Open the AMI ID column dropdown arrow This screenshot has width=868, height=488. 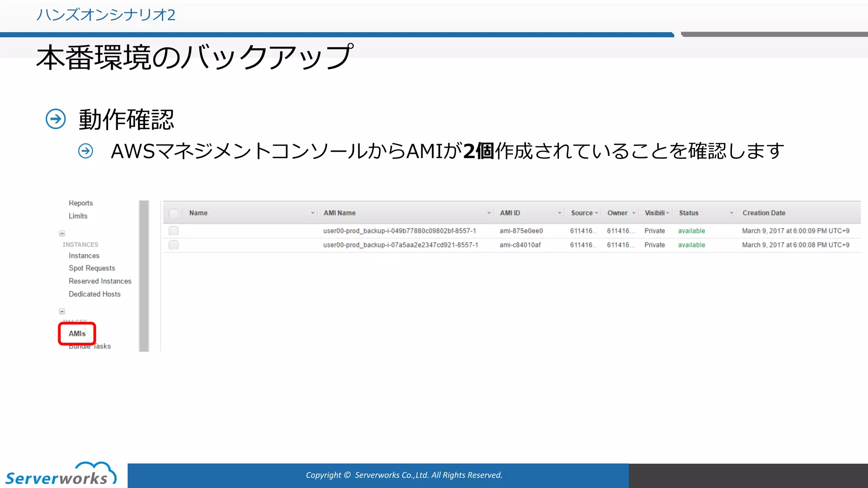click(559, 213)
